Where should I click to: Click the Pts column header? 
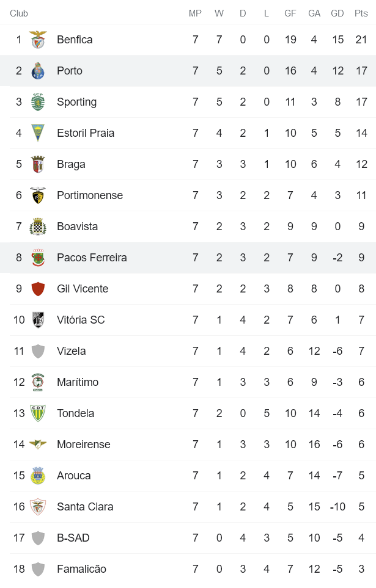coord(361,13)
